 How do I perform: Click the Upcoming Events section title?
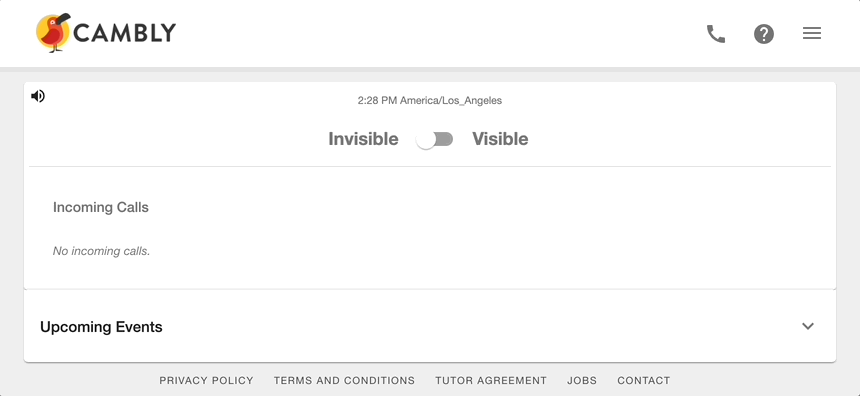[x=101, y=327]
